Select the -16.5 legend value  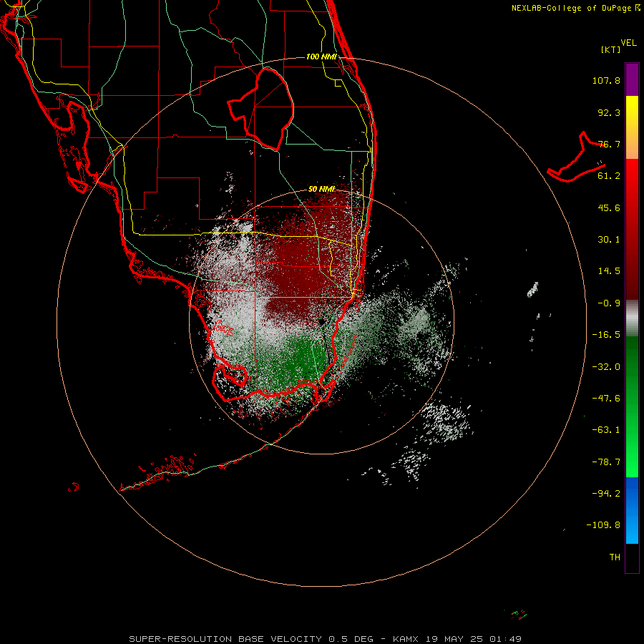pyautogui.click(x=606, y=335)
